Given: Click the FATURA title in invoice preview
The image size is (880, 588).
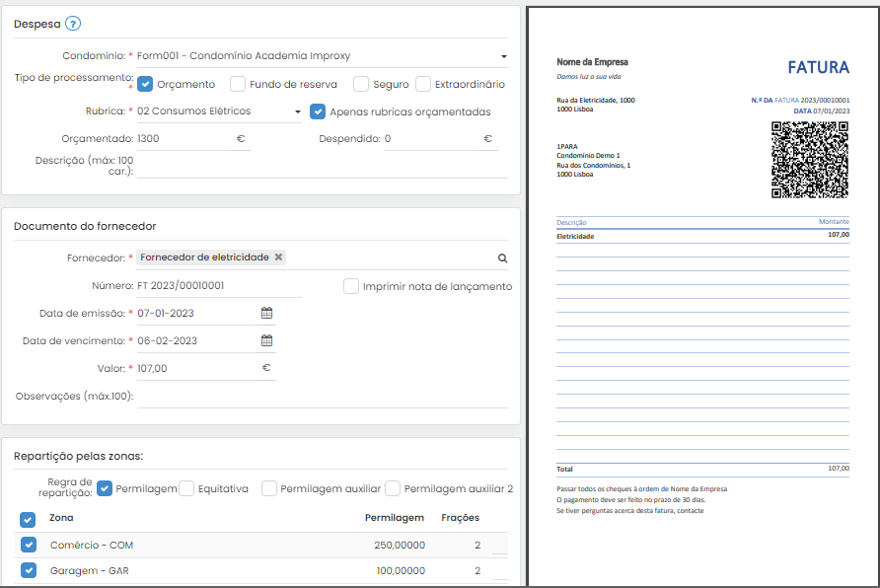Looking at the screenshot, I should tap(818, 67).
